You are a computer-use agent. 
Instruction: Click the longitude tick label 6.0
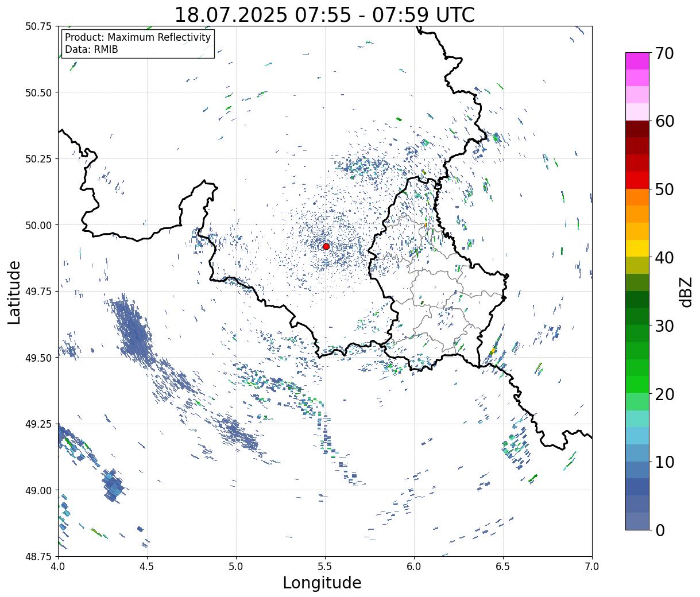click(x=414, y=566)
